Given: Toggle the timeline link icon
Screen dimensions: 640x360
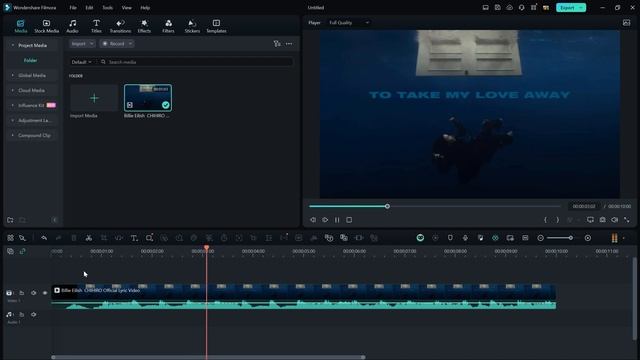Looking at the screenshot, I should [22, 251].
